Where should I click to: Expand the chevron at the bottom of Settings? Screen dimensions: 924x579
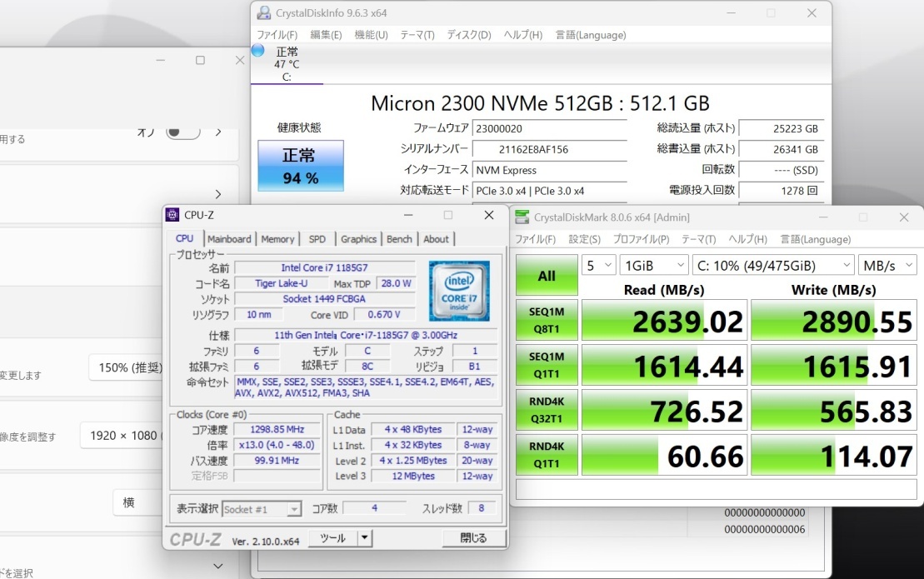pyautogui.click(x=218, y=566)
